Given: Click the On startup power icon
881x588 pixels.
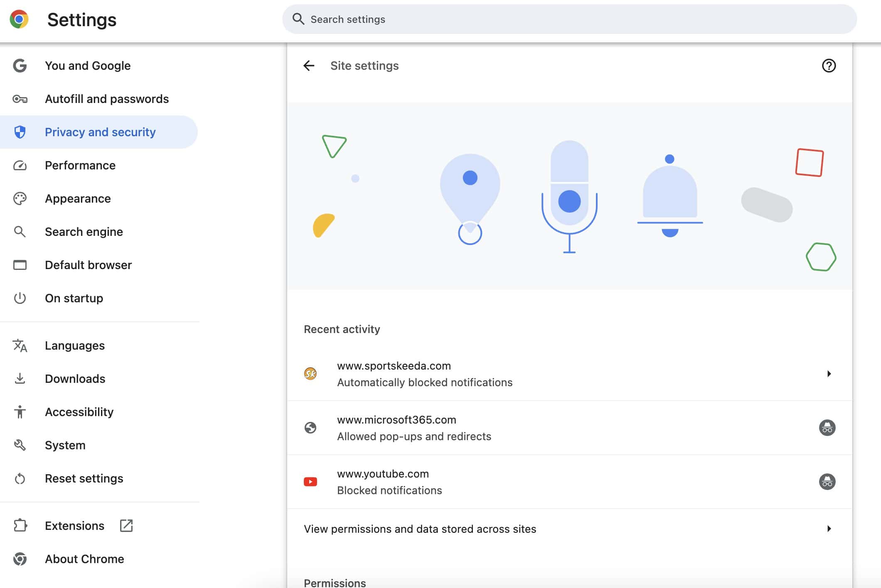Looking at the screenshot, I should coord(20,299).
